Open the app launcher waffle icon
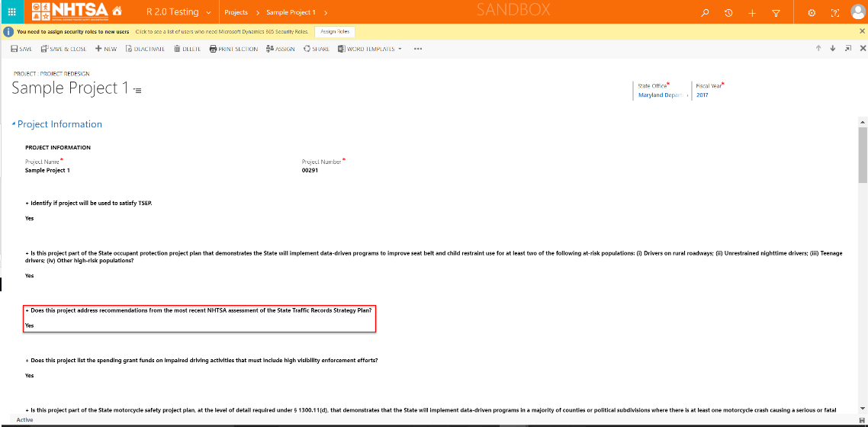 pos(11,11)
